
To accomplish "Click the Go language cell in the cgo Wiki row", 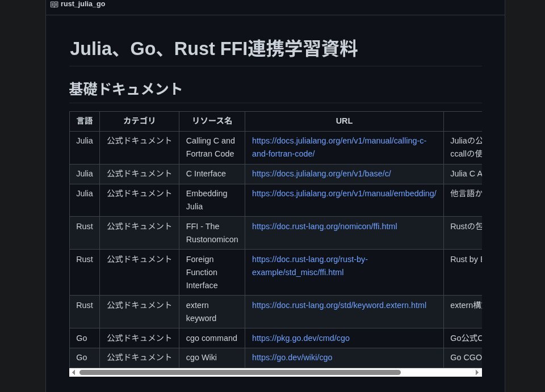I will 85,358.
